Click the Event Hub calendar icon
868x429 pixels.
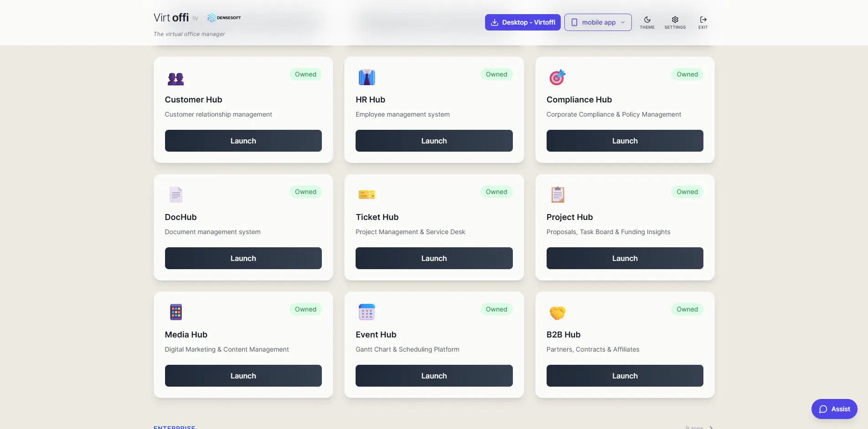point(367,312)
